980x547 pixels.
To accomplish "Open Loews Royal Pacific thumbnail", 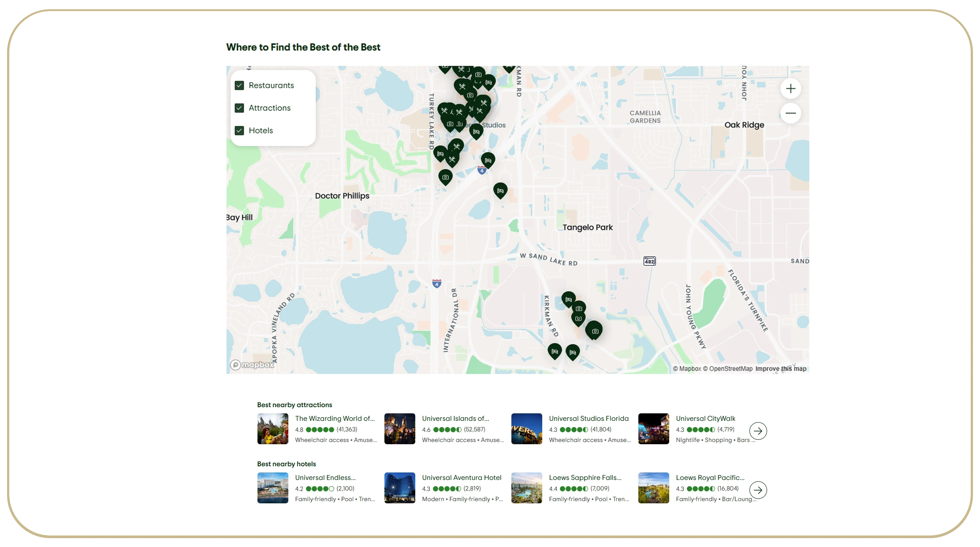I will tap(654, 488).
